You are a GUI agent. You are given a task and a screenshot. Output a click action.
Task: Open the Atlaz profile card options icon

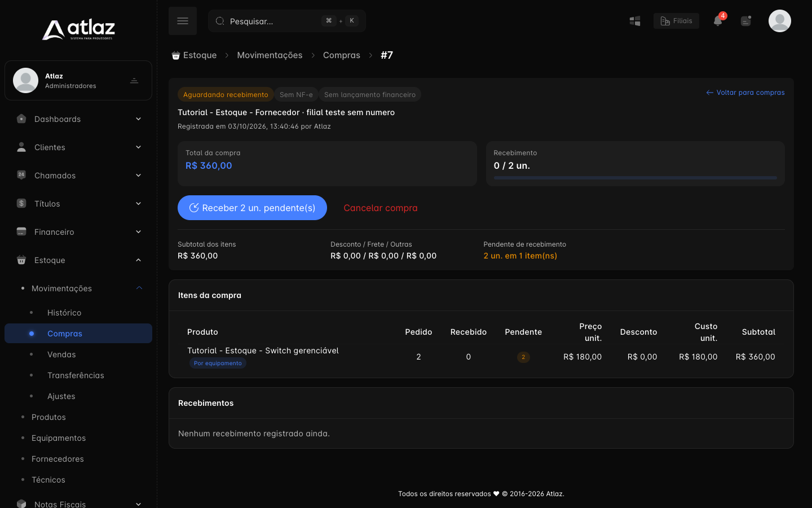(x=134, y=81)
